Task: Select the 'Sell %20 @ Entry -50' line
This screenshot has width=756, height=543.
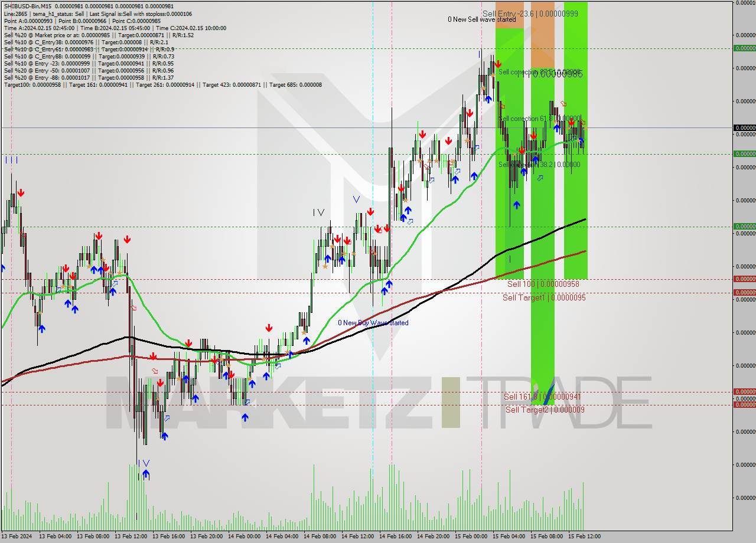Action: pos(89,70)
